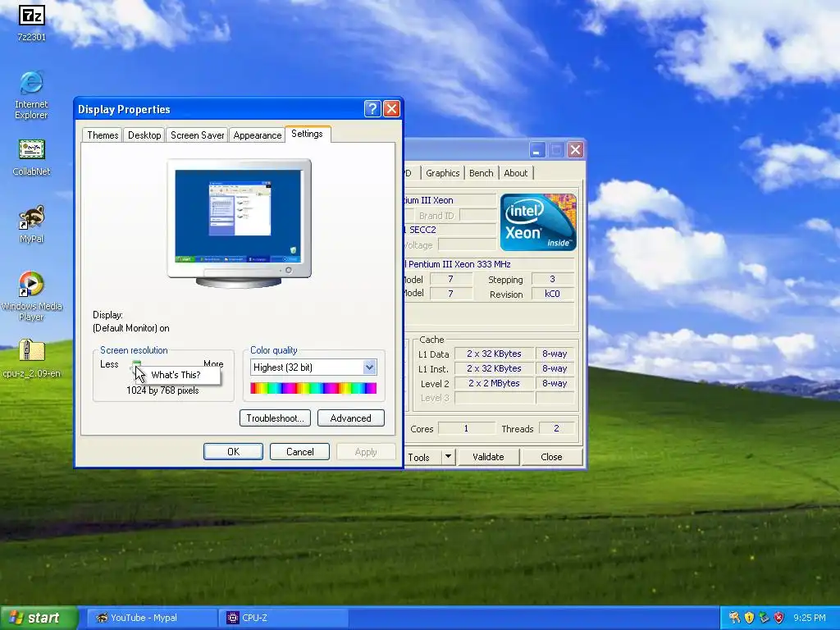
Task: Switch to CPU-Z Graphics tab
Action: [x=442, y=173]
